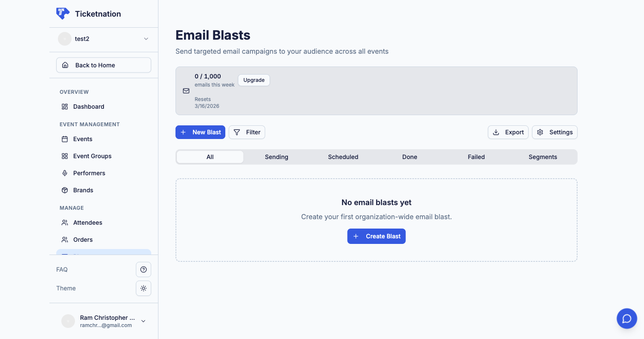The height and width of the screenshot is (339, 644).
Task: Select the Dashboard icon in the sidebar
Action: (65, 107)
